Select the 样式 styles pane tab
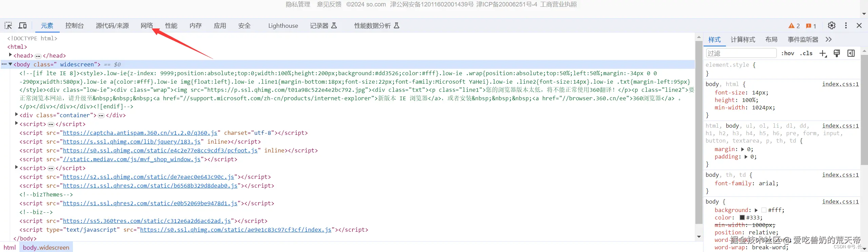Viewport: 868px width, 252px height. [714, 40]
